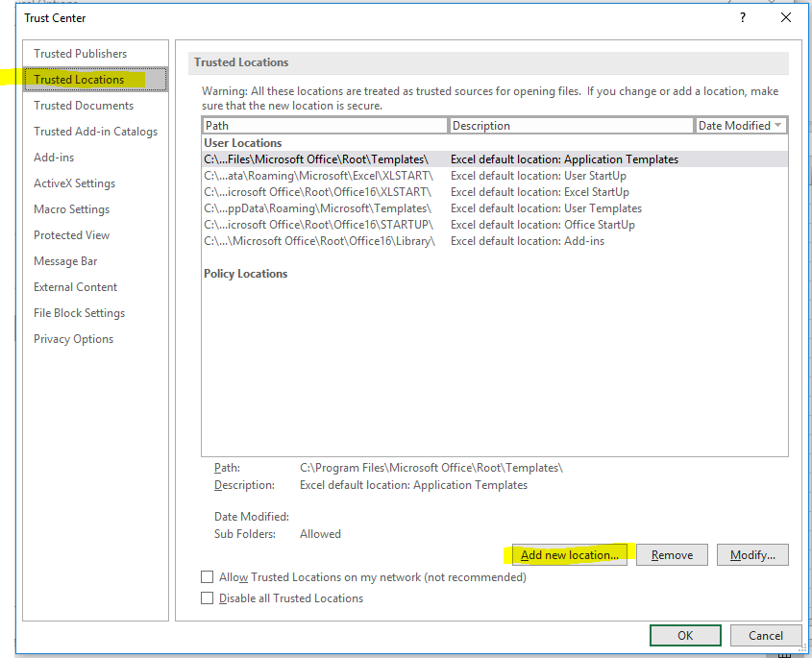Open Privacy Options in the sidebar

73,339
